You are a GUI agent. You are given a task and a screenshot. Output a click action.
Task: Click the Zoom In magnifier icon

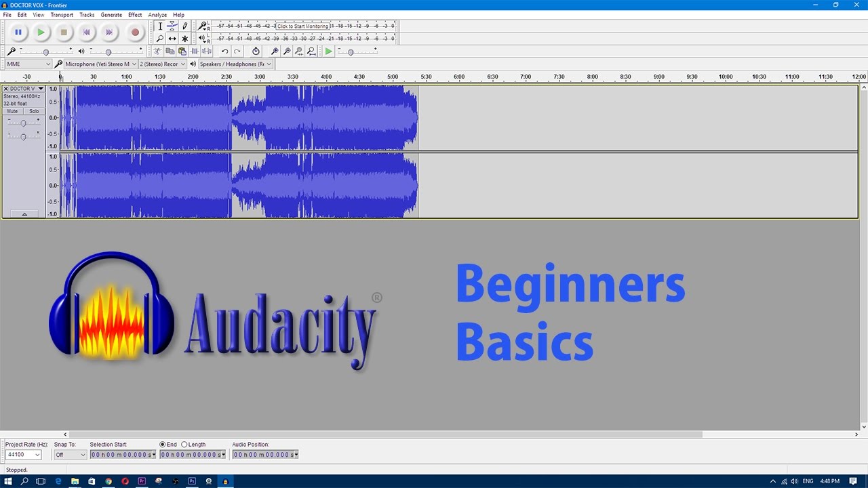[x=274, y=52]
